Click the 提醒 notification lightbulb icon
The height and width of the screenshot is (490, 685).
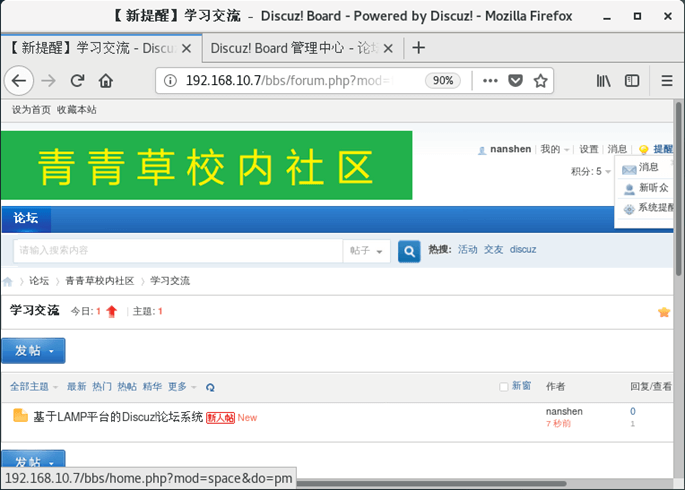(x=643, y=150)
